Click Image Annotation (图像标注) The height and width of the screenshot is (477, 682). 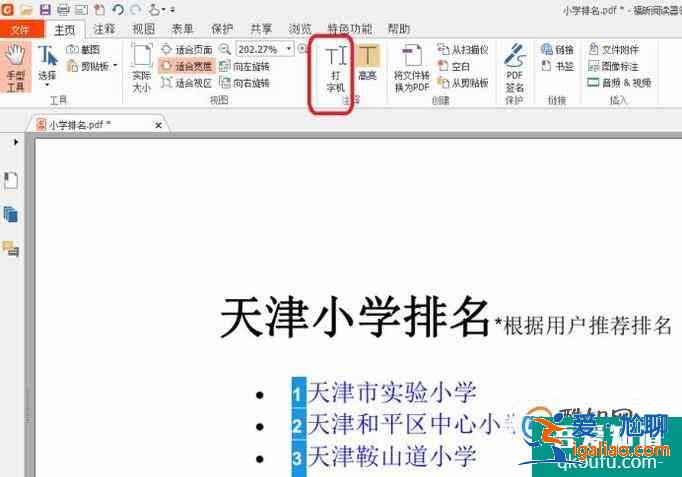(614, 66)
